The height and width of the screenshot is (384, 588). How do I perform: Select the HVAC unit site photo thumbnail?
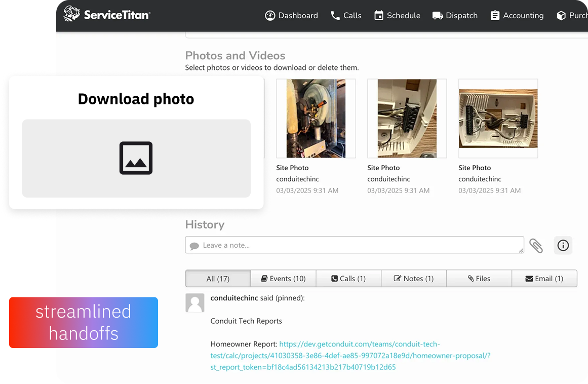click(x=316, y=119)
